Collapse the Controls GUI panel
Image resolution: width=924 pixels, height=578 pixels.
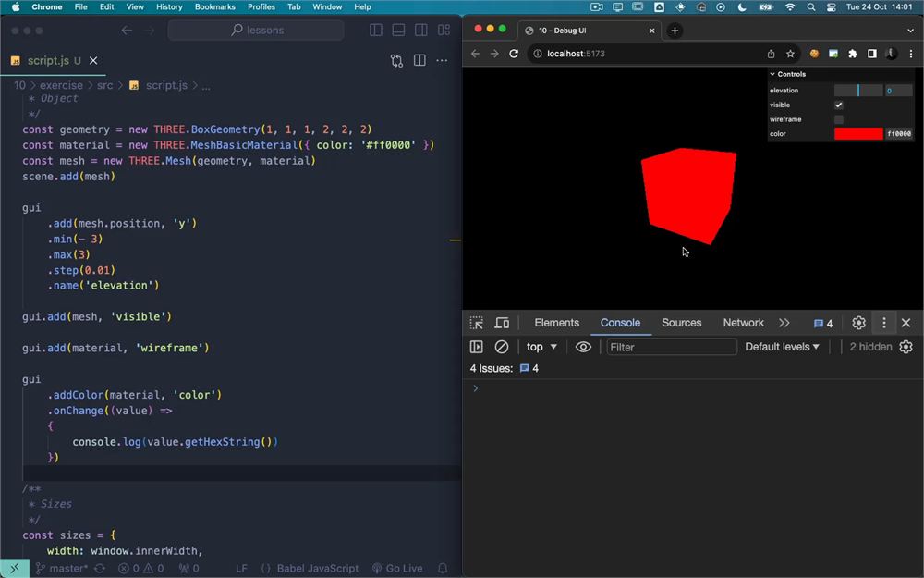coord(841,74)
